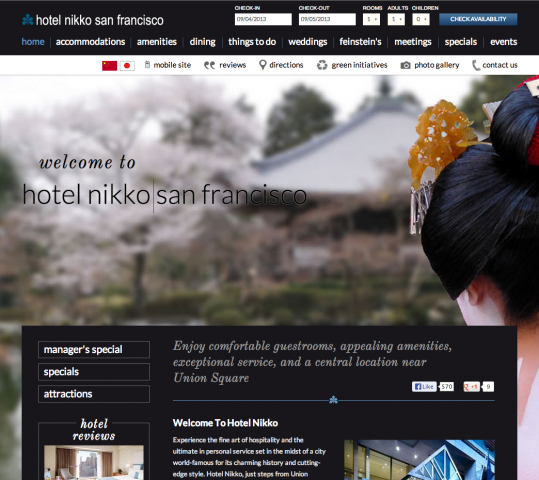
Task: Open the mobile site link
Action: (172, 65)
